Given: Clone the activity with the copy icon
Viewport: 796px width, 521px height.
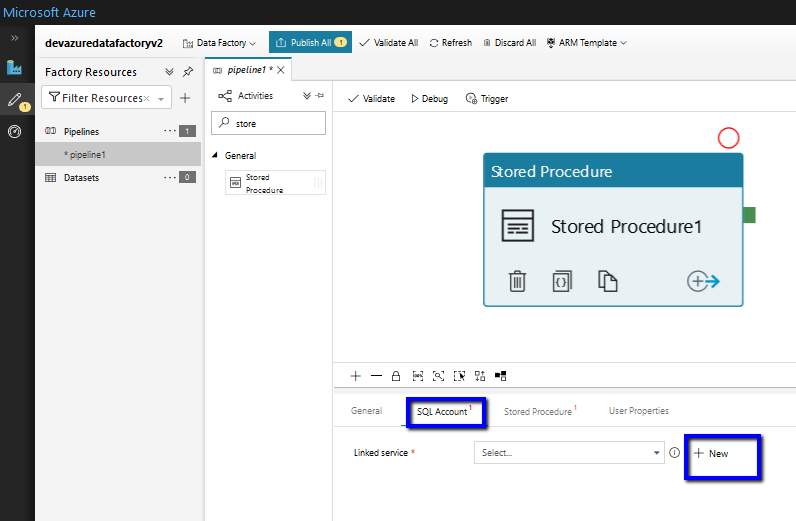Looking at the screenshot, I should [x=607, y=281].
